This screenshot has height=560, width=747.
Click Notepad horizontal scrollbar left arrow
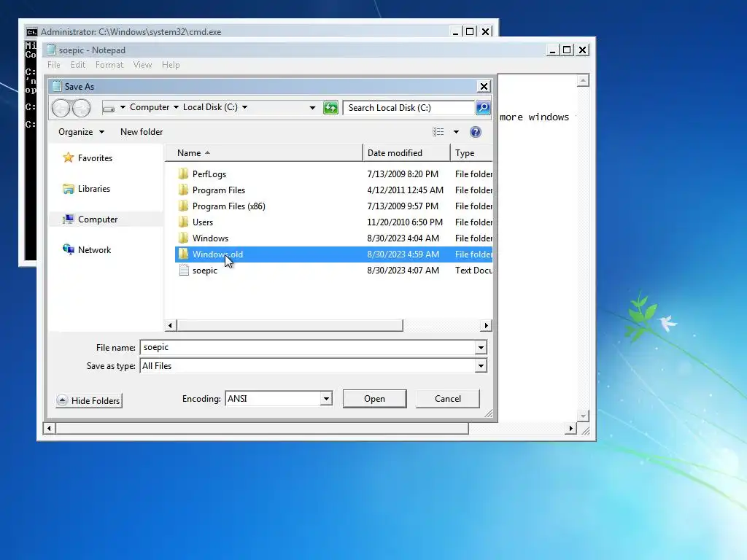(x=49, y=428)
